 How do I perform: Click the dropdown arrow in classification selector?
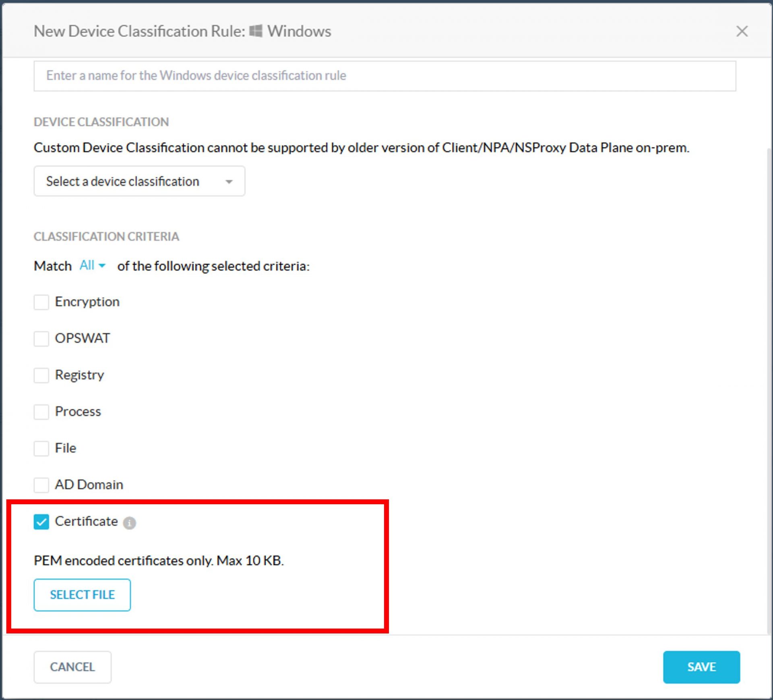coord(229,182)
